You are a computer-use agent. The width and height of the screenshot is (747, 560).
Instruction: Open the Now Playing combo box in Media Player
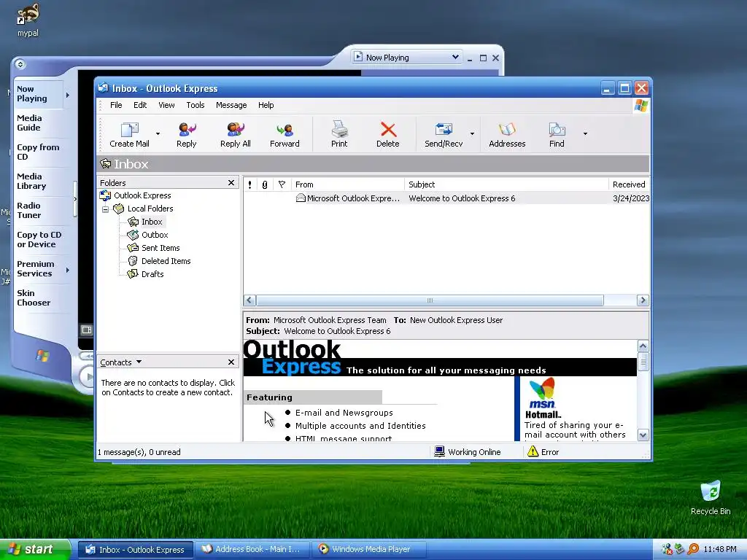(x=406, y=57)
